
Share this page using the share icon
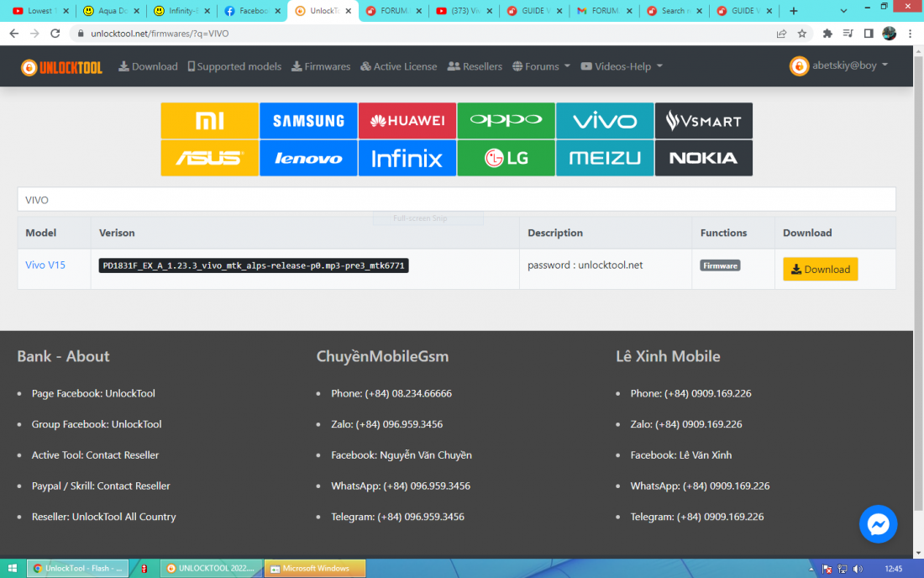[781, 34]
